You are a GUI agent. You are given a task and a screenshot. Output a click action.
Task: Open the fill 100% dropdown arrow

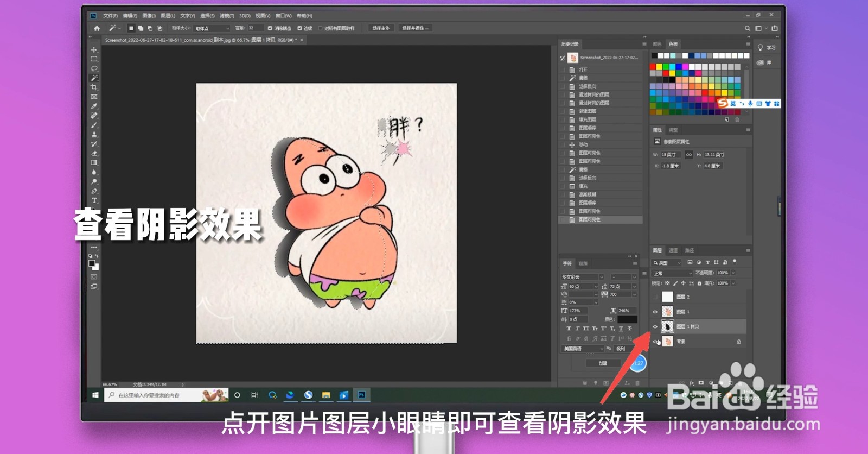[x=733, y=283]
